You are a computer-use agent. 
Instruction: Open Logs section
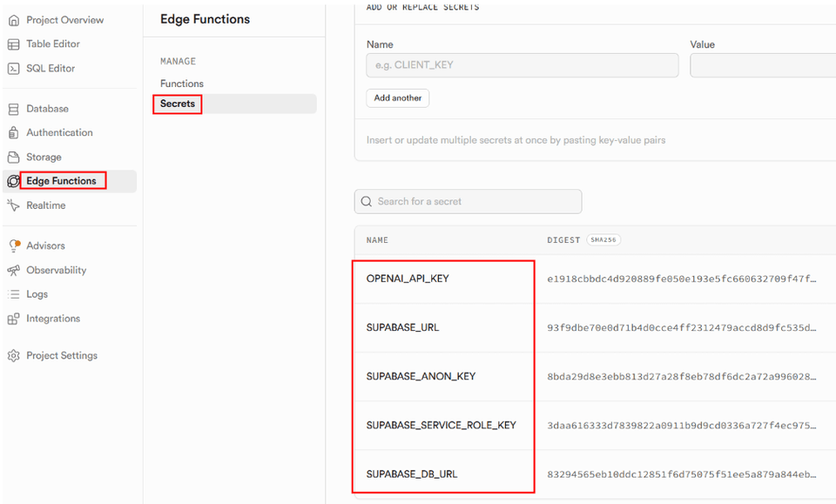tap(37, 294)
